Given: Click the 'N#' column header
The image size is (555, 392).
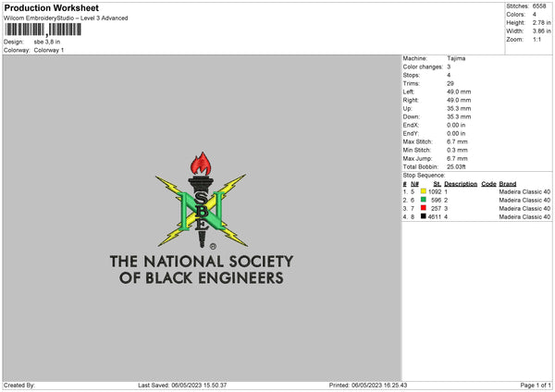Looking at the screenshot, I should tap(414, 184).
